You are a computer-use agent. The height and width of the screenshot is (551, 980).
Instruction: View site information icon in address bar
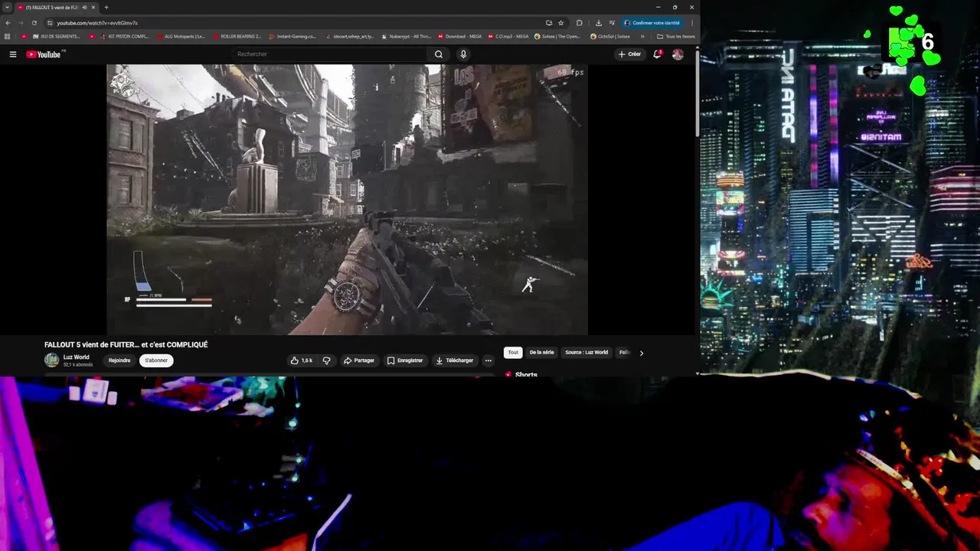point(50,23)
